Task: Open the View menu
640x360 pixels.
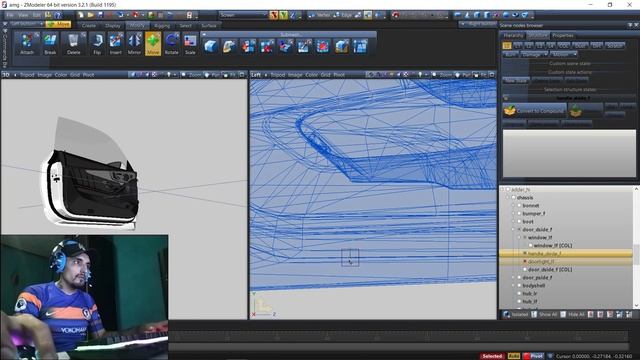Action: point(23,15)
